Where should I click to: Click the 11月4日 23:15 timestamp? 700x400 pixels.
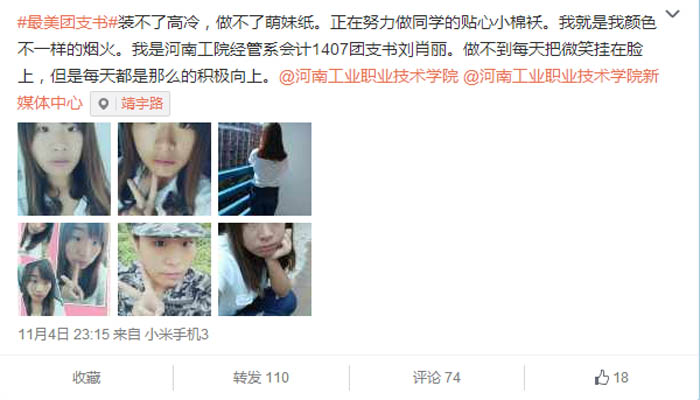(63, 334)
